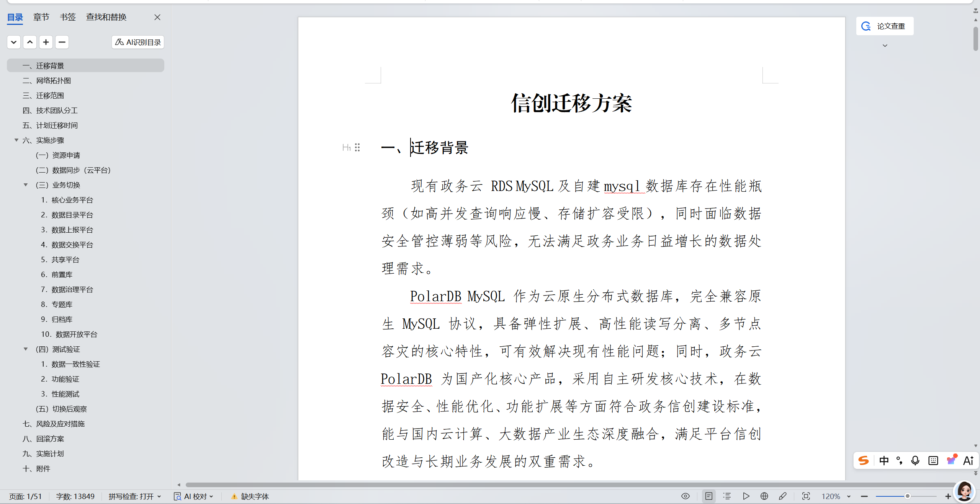Close the navigation pane
The image size is (980, 504).
(157, 17)
